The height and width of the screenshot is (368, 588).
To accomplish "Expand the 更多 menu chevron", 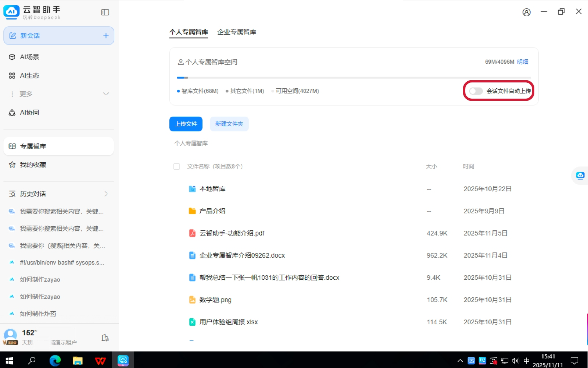I will tap(106, 94).
